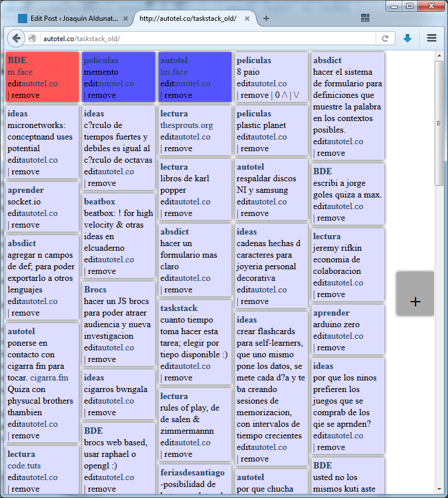Close the taskstack_old tab
The height and width of the screenshot is (498, 448).
point(247,19)
